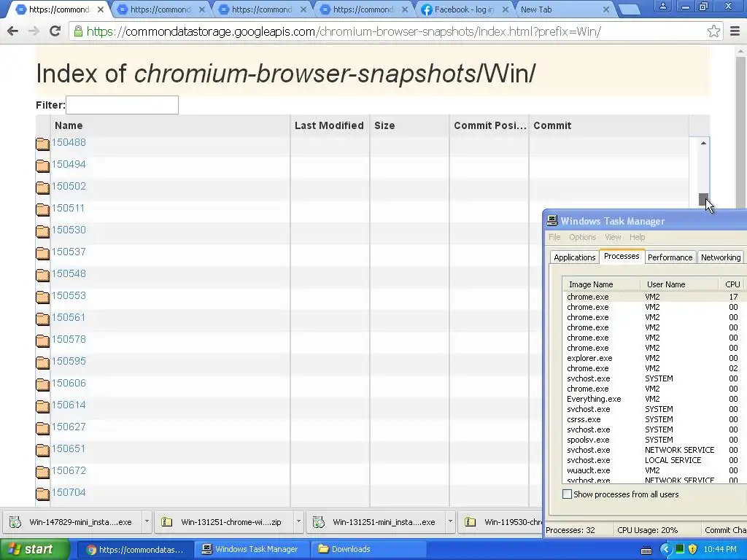Close the New Tab tab
The image size is (747, 560).
tap(606, 9)
